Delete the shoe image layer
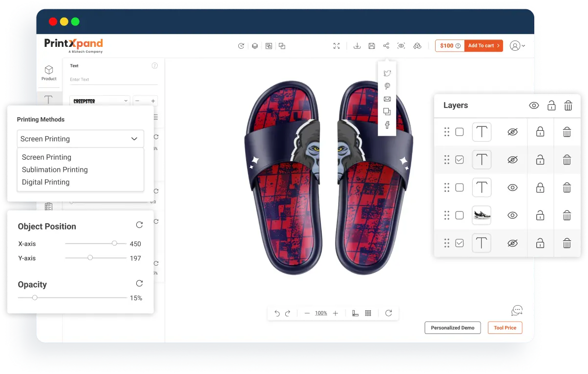 click(567, 215)
